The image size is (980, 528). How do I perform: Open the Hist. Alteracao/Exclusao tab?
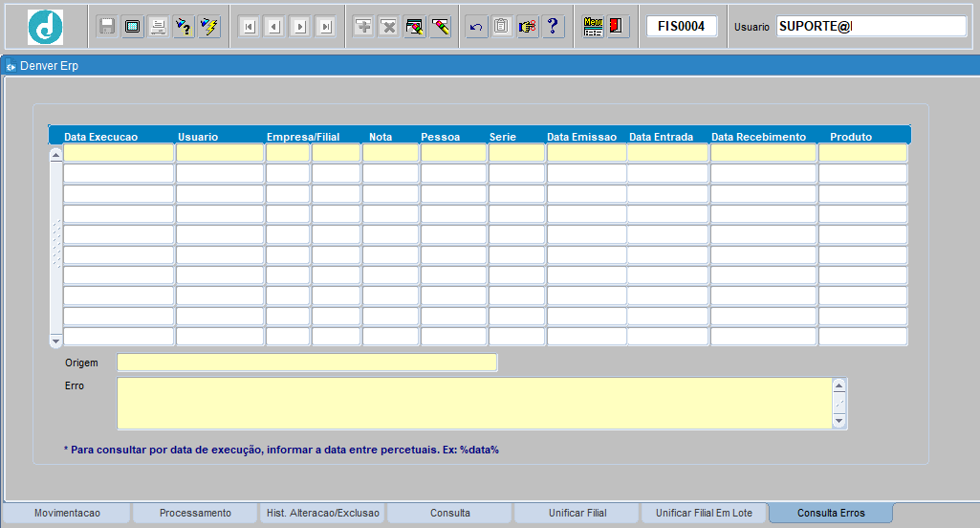322,514
